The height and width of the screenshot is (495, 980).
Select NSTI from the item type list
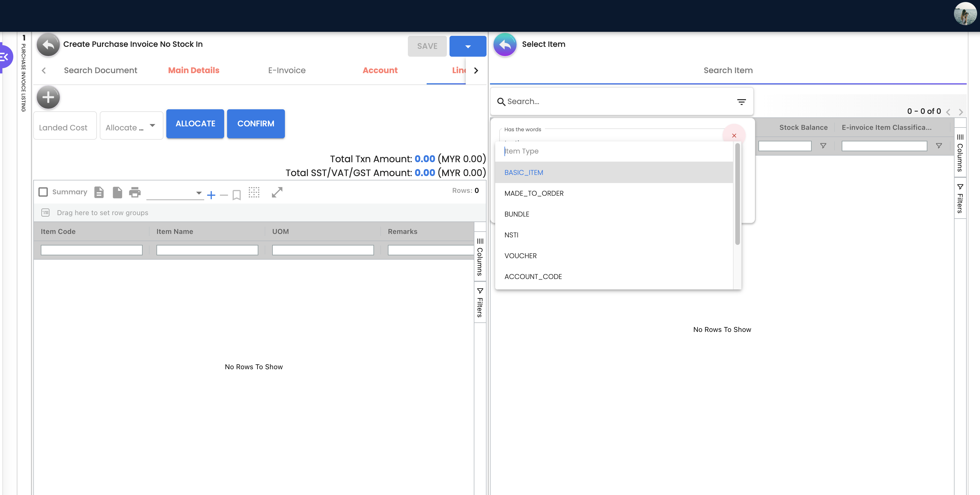point(614,235)
